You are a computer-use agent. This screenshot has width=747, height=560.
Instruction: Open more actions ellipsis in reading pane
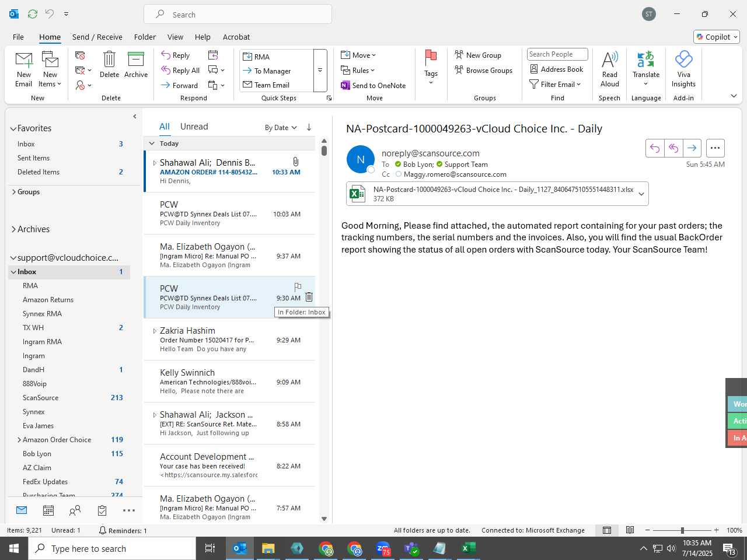click(x=715, y=148)
